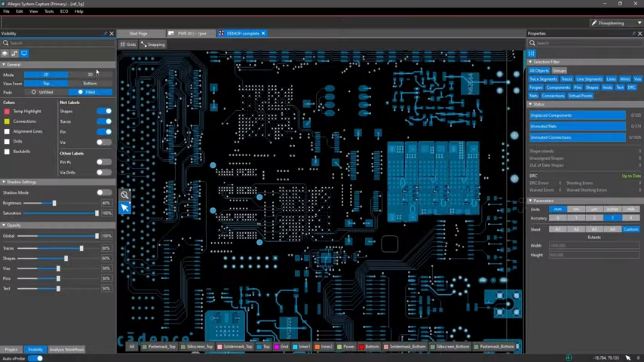This screenshot has height=362, width=644.
Task: Select the zoom tool in canvas
Action: click(x=124, y=195)
